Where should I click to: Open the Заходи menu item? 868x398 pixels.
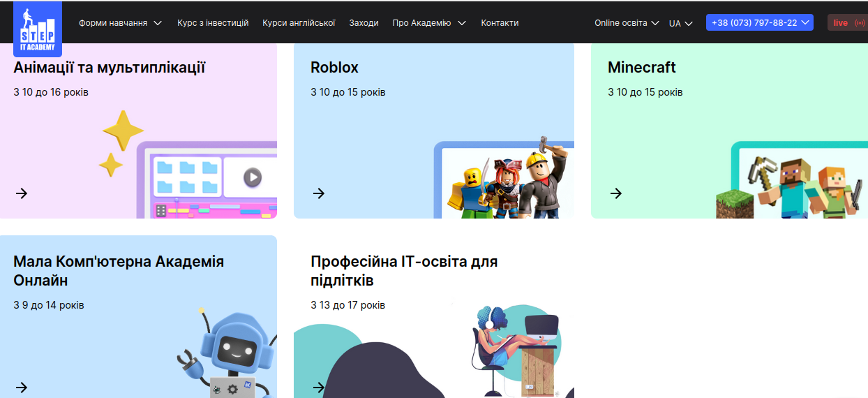[364, 23]
